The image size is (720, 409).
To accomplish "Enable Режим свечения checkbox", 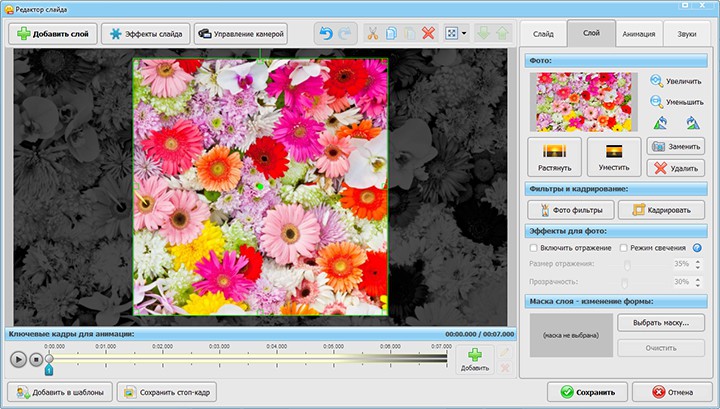I will pos(624,248).
